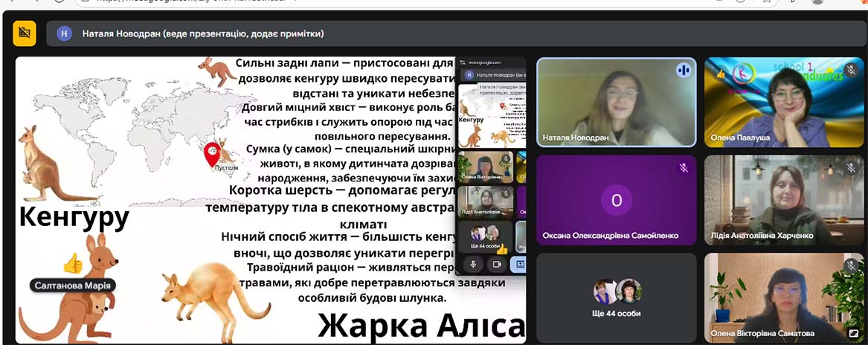The width and height of the screenshot is (868, 345).
Task: Click the yellow crossed-out screen icon
Action: tap(25, 33)
